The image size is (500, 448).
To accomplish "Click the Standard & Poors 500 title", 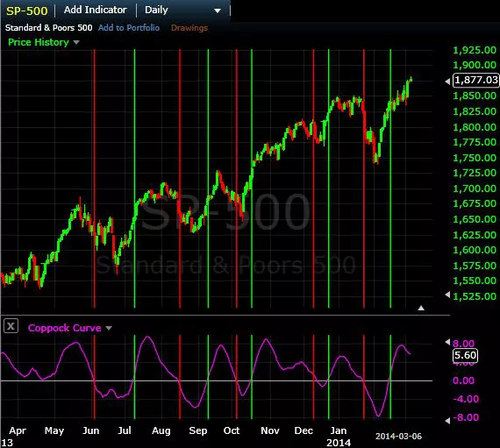I will [49, 28].
